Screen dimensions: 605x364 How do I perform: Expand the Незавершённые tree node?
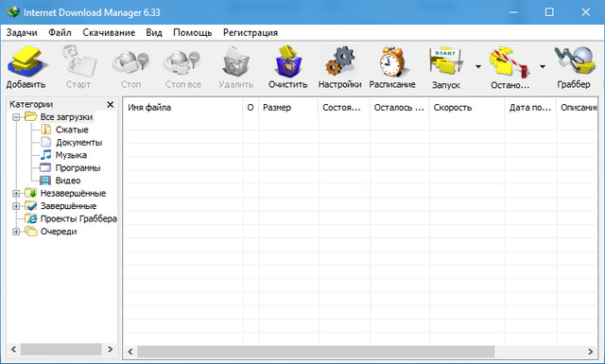[x=16, y=194]
